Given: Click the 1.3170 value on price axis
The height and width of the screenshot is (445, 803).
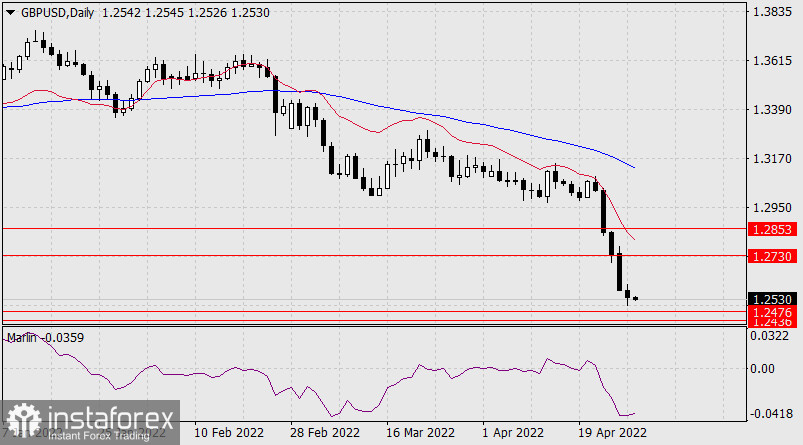Looking at the screenshot, I should click(x=771, y=159).
